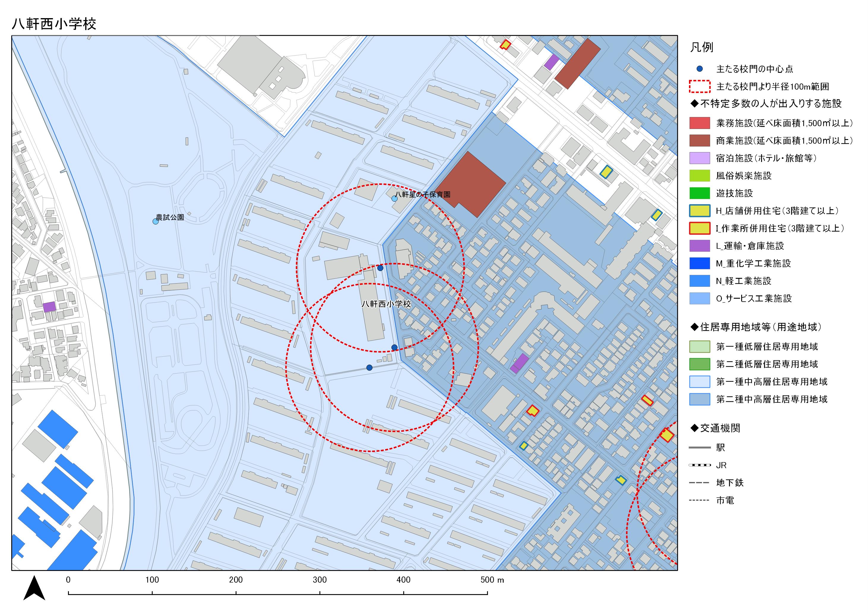Click the JR railway legend symbol
868x614 pixels.
[699, 465]
